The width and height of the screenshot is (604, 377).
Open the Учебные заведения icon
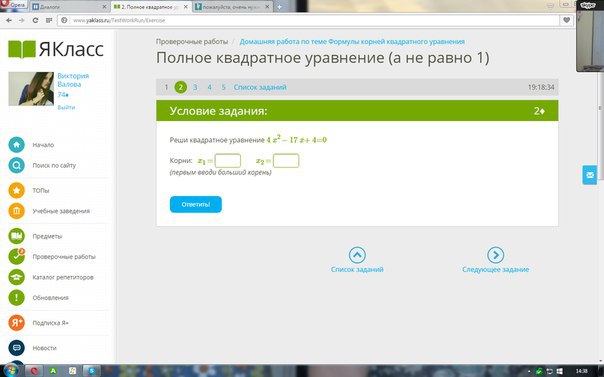[x=17, y=211]
